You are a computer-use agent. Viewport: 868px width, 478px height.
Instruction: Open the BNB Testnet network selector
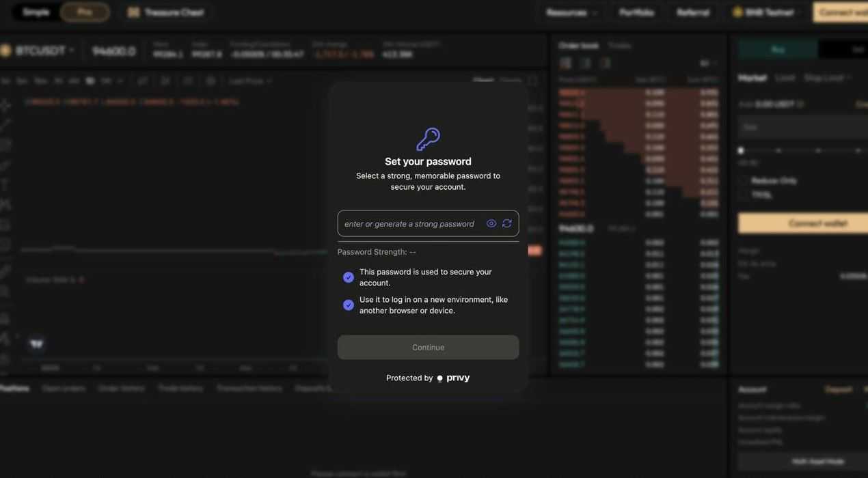pyautogui.click(x=764, y=12)
